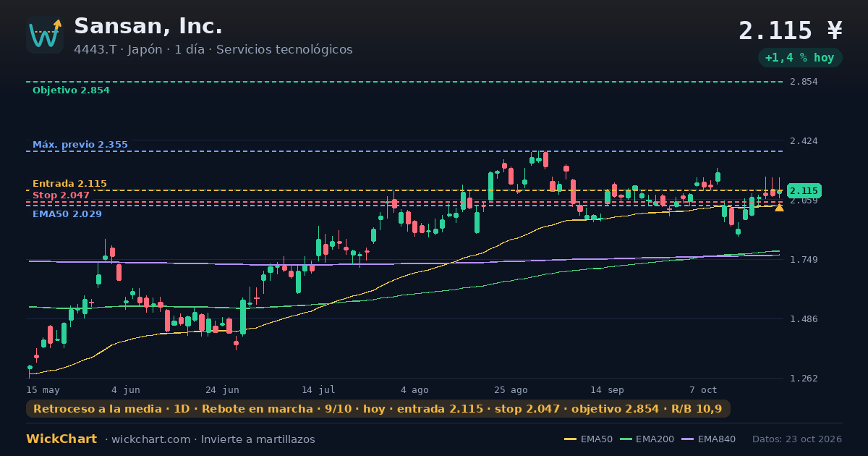The width and height of the screenshot is (868, 456).
Task: Click the 1.262 price axis value
Action: pyautogui.click(x=804, y=379)
